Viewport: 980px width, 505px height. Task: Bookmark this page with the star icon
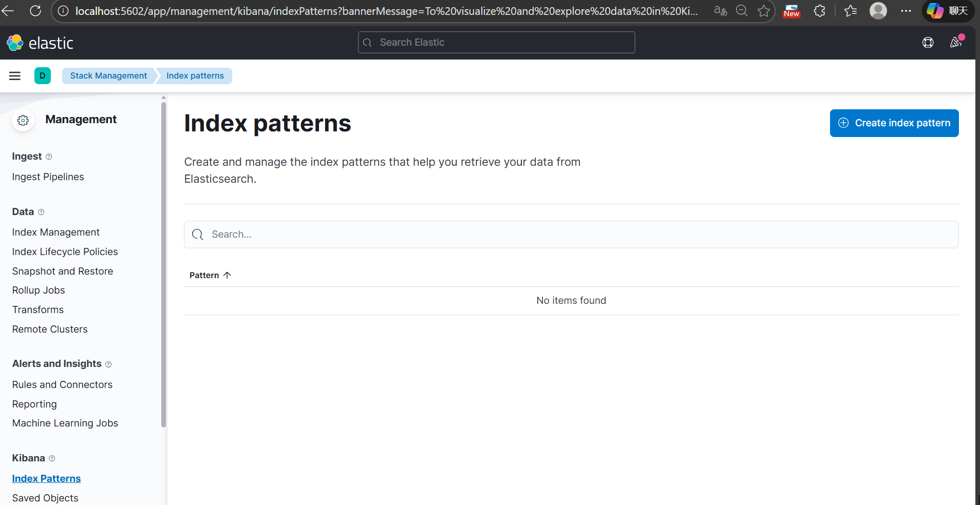[763, 11]
